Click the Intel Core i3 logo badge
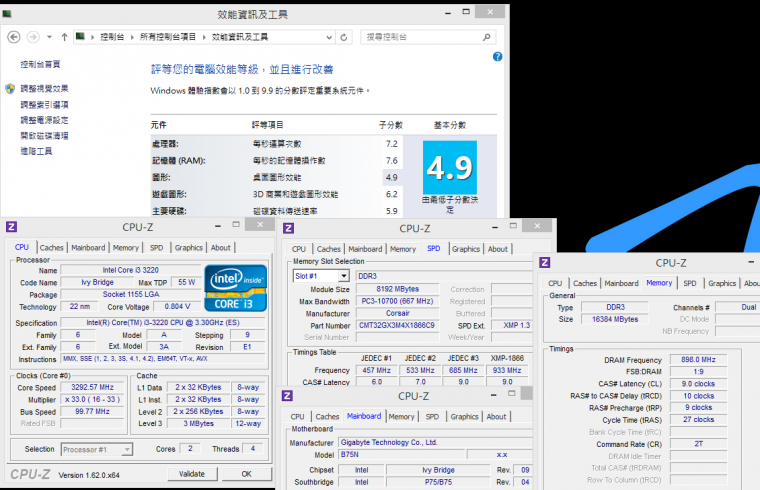This screenshot has width=760, height=490. tap(235, 286)
